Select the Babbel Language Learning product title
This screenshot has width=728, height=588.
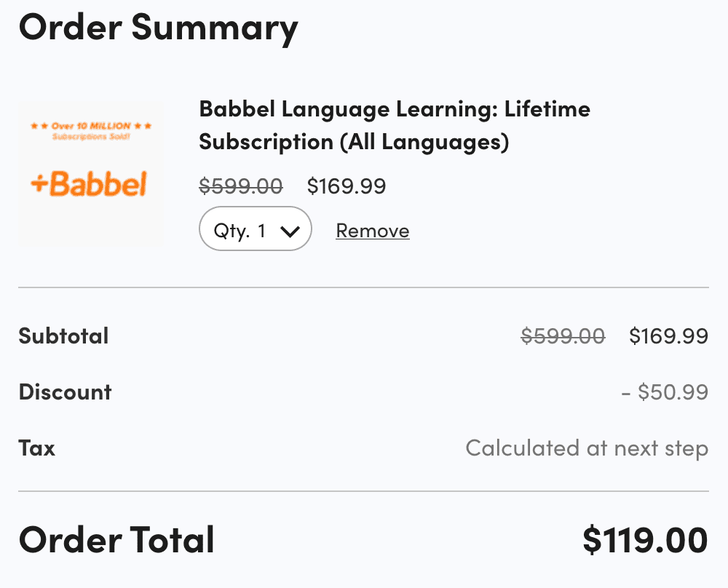point(394,125)
